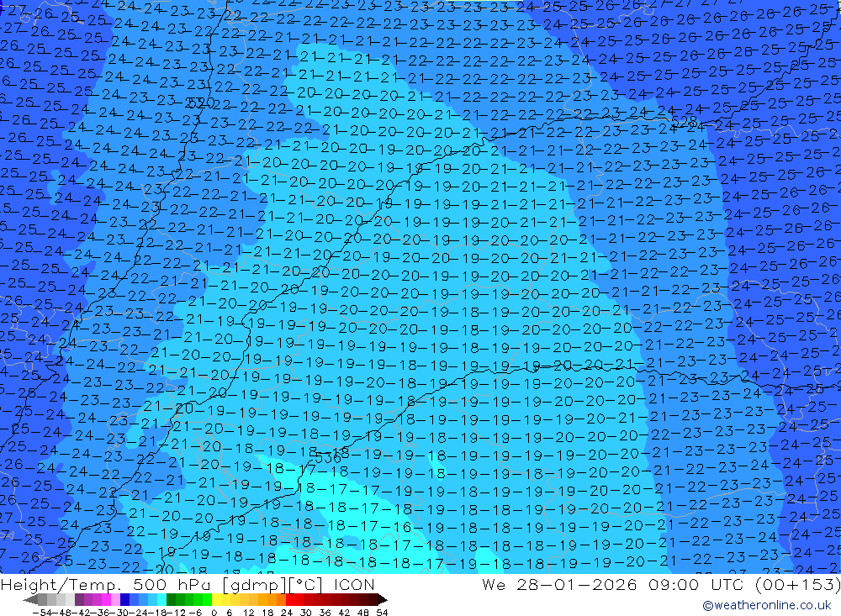This screenshot has width=841, height=616.
Task: Click the 12 legend scale value
Action: click(249, 613)
